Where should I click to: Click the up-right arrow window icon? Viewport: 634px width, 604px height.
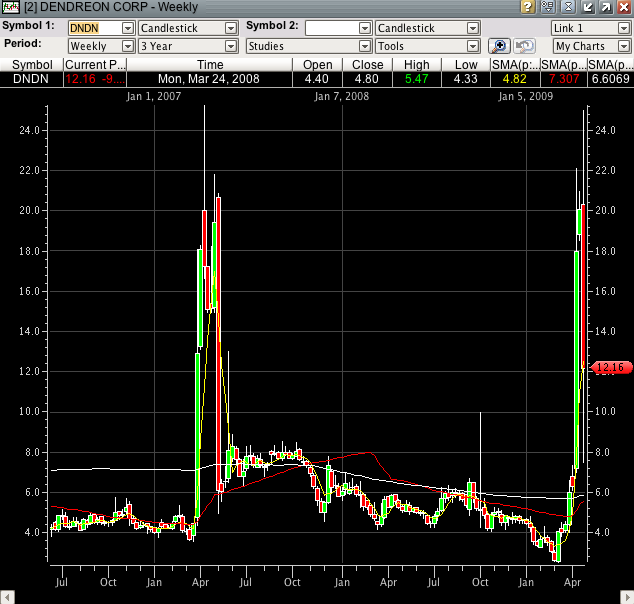tap(605, 7)
